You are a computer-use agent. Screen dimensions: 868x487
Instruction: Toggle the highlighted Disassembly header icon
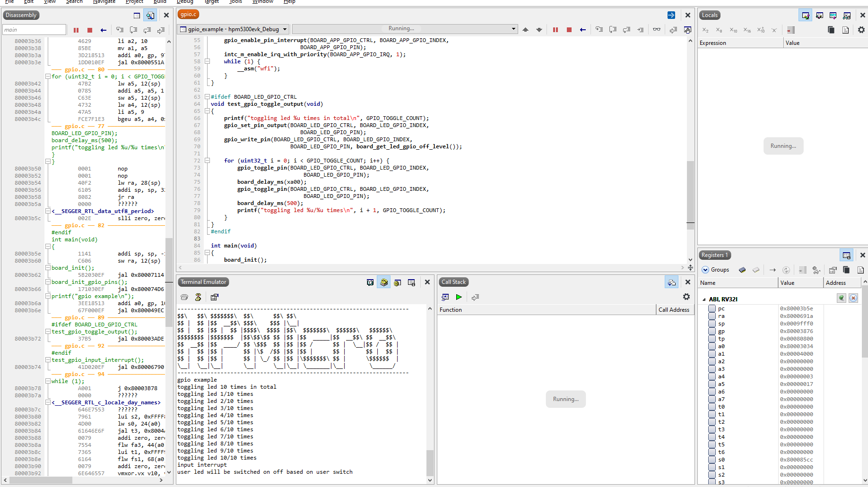(x=150, y=15)
